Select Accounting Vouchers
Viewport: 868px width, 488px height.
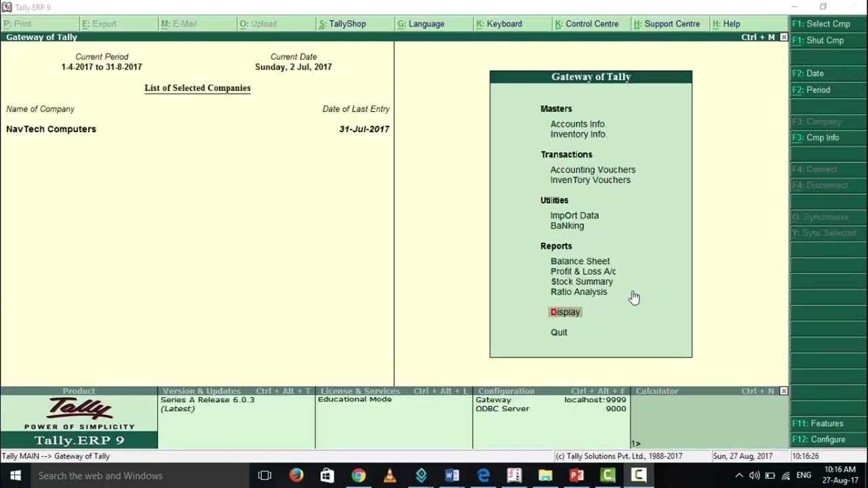(593, 169)
